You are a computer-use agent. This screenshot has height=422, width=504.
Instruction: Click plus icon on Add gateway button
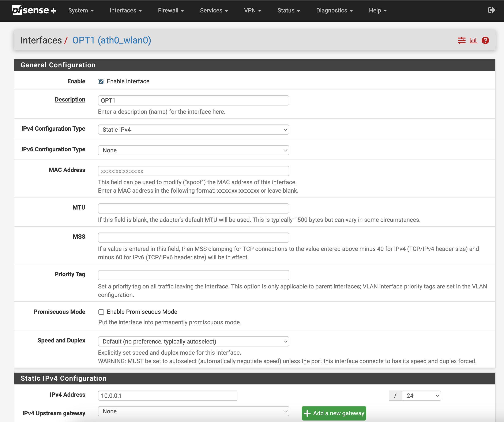tap(307, 413)
